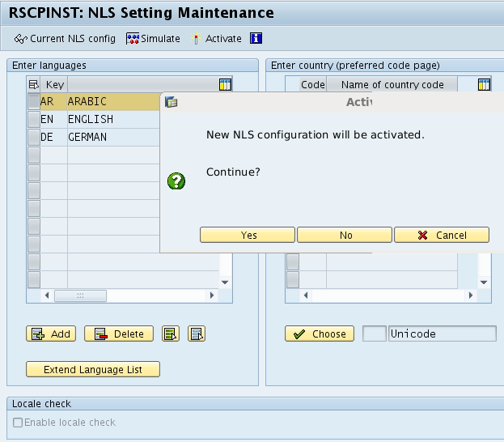Screen dimensions: 504x442
Task: Select the AR row selector
Action: click(x=34, y=101)
